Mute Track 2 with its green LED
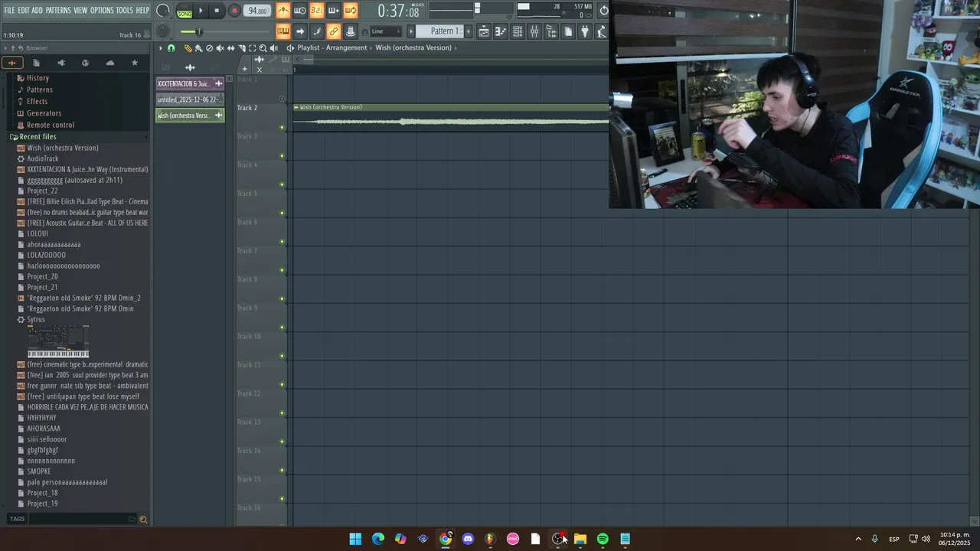 (x=282, y=127)
